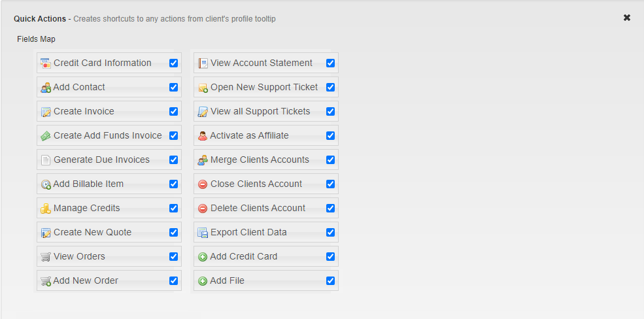This screenshot has width=644, height=319.
Task: Toggle the Merge Clients Accounts checkbox
Action: (x=331, y=159)
